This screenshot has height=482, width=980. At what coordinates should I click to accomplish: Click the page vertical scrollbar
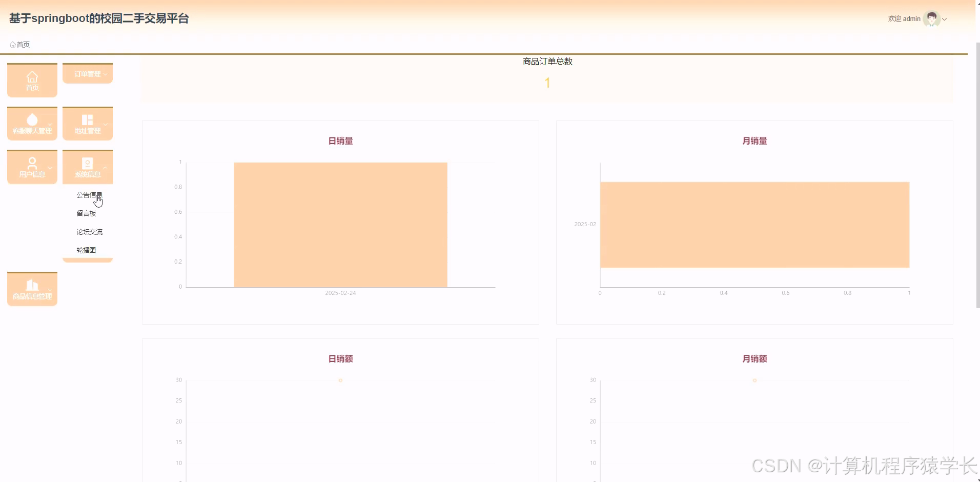(977, 174)
